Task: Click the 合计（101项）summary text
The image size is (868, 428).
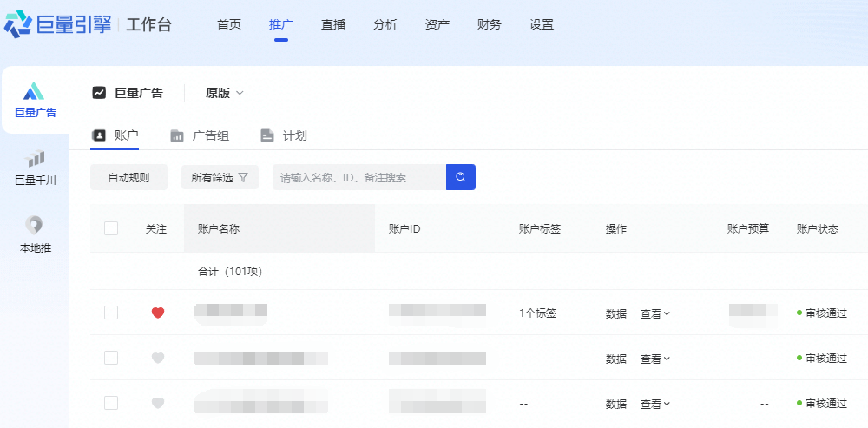Action: (230, 272)
